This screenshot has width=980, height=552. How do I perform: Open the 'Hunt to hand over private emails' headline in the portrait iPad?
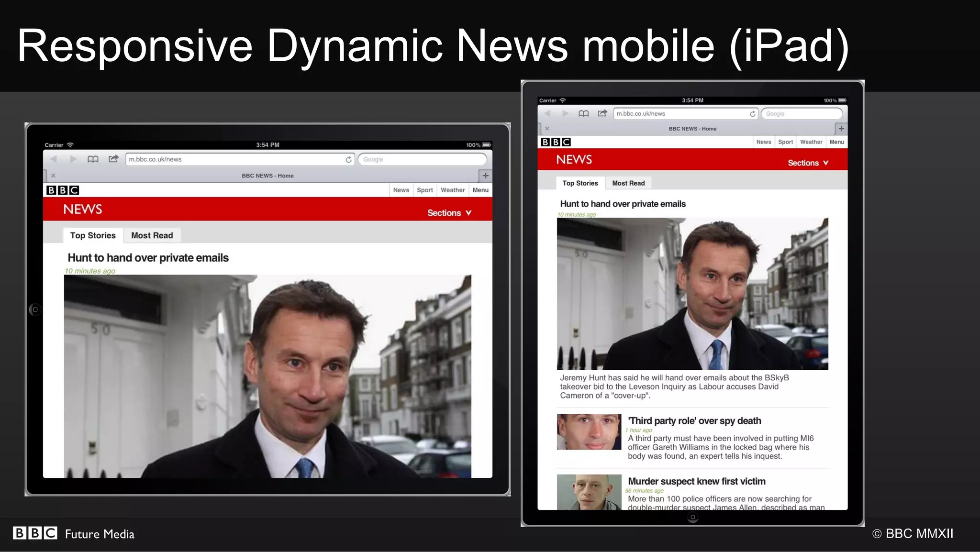click(x=623, y=204)
